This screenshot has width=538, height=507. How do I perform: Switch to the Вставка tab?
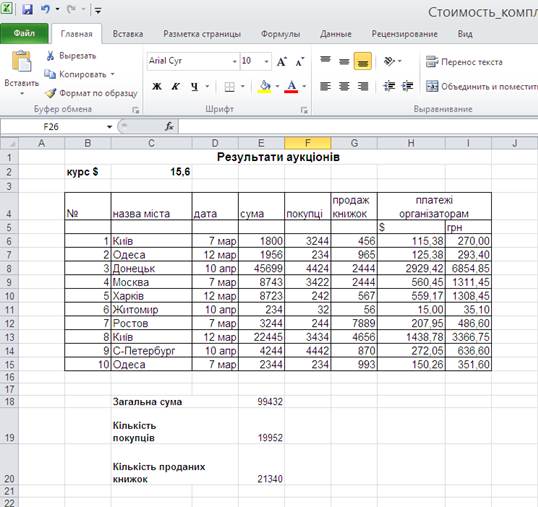[128, 34]
